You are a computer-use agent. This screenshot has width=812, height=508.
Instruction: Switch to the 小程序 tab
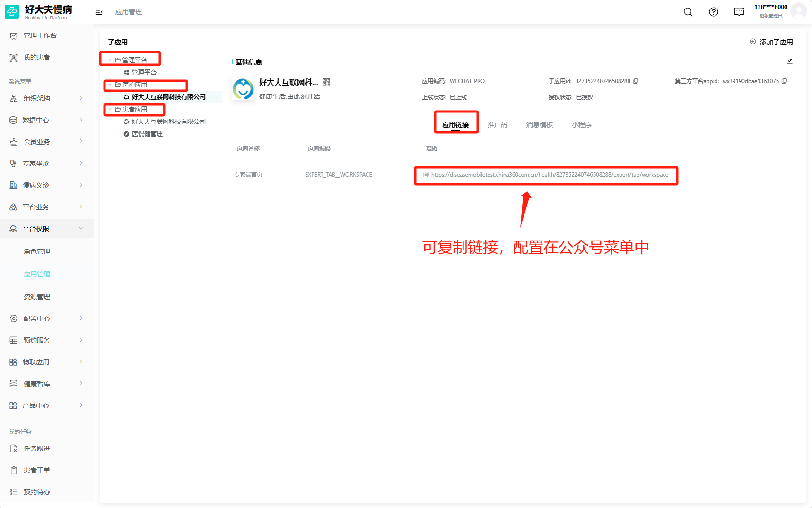point(582,125)
